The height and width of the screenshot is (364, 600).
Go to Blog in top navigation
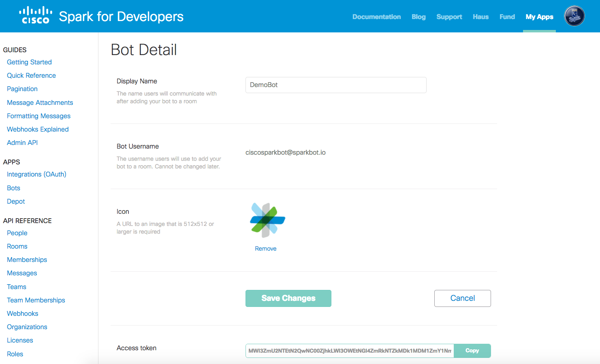[x=419, y=17]
